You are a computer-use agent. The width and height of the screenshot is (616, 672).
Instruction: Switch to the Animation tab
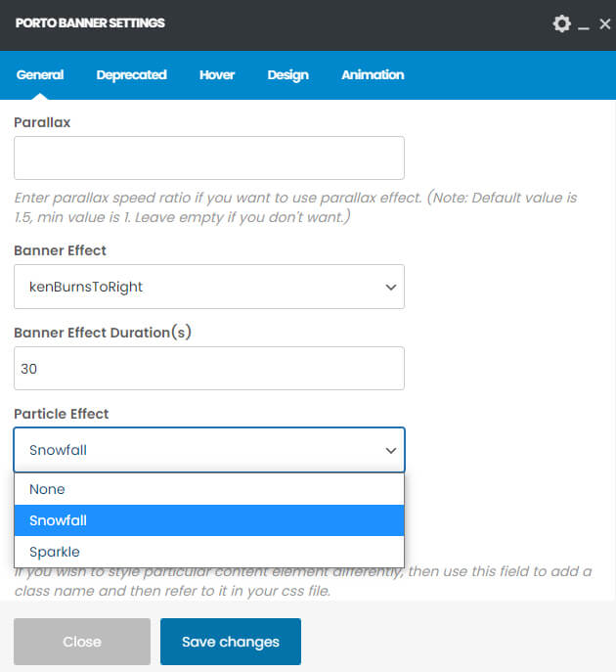pos(373,74)
